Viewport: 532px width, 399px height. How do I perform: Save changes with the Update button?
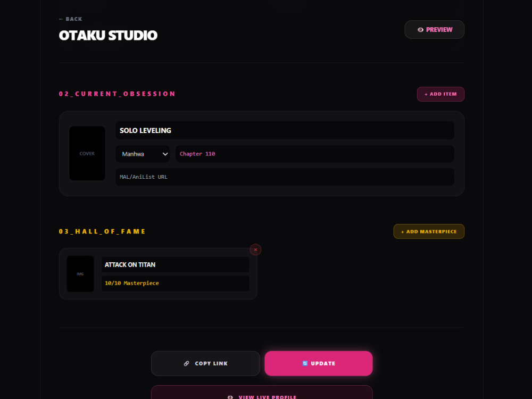pyautogui.click(x=319, y=363)
